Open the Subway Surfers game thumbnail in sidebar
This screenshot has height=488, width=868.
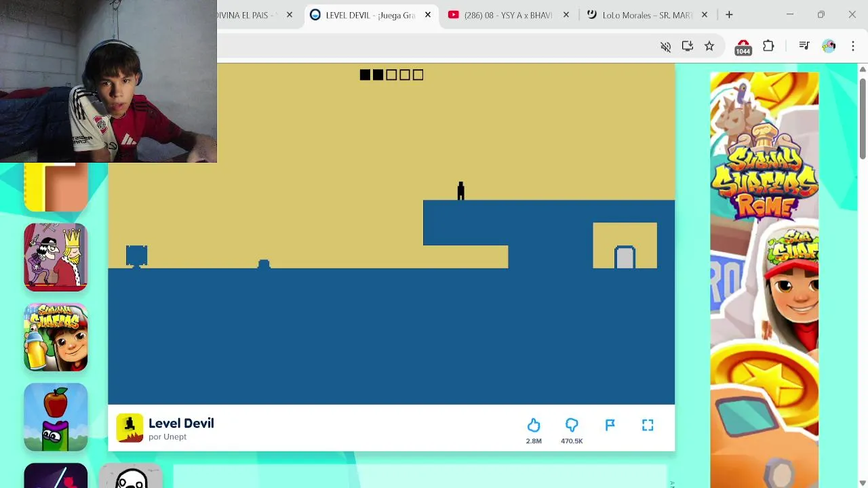[x=56, y=337]
